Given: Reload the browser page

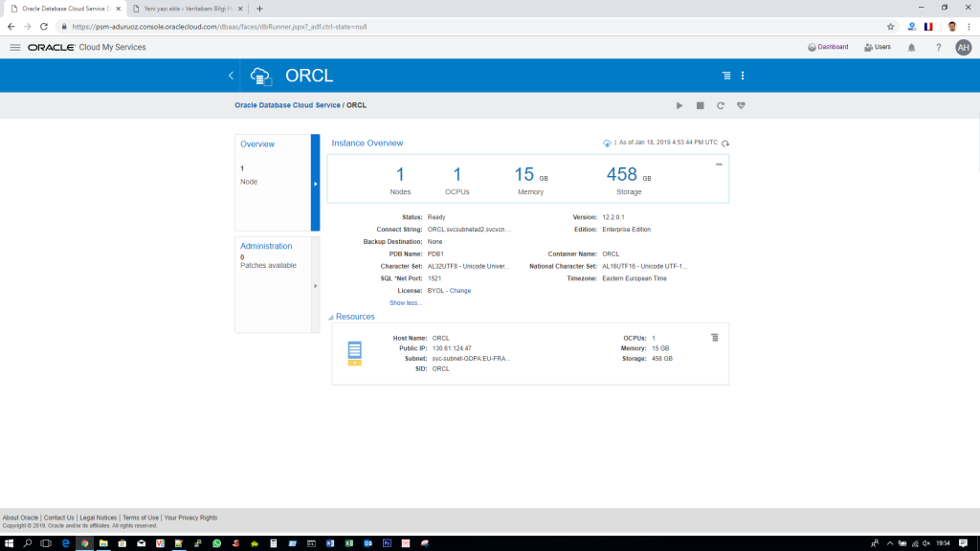Looking at the screenshot, I should pyautogui.click(x=44, y=27).
